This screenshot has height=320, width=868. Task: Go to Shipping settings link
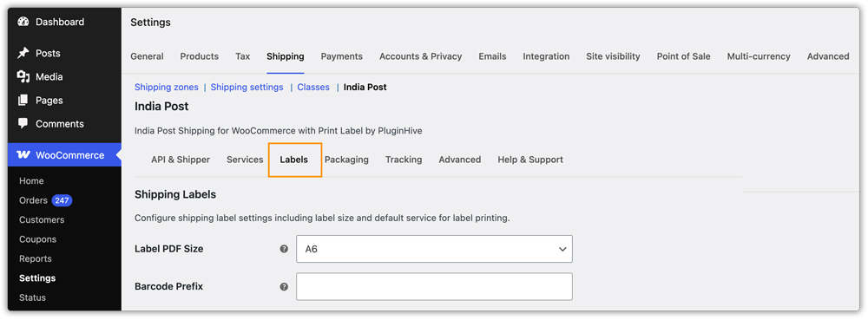click(247, 88)
